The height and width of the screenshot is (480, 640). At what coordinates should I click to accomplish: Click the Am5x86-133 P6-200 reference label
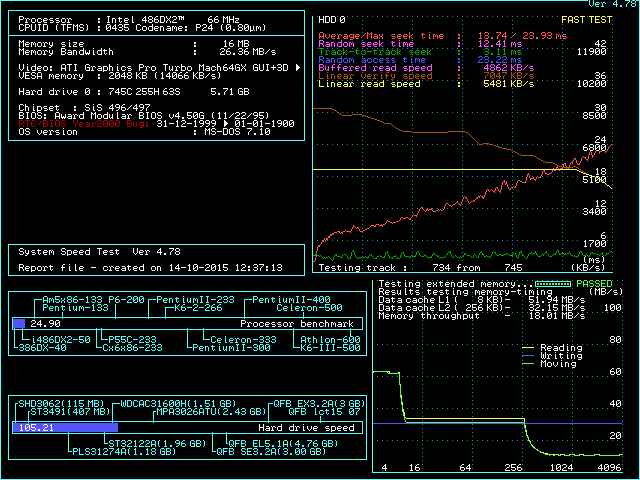[93, 300]
